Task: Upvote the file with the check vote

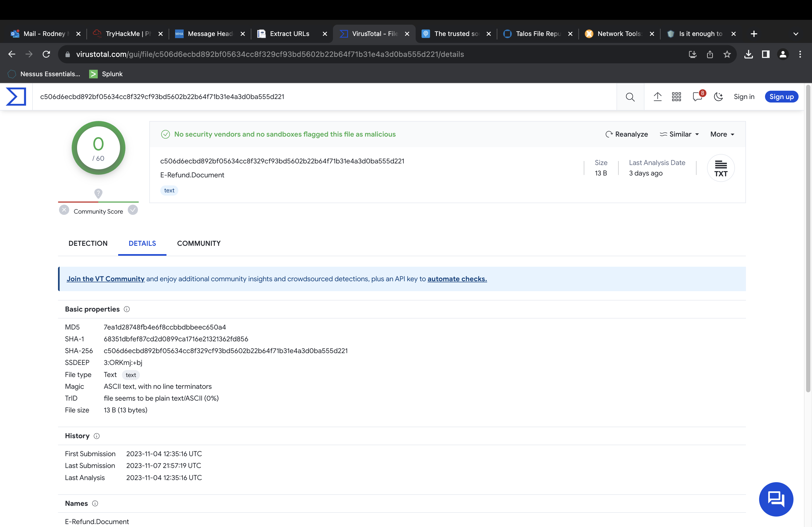Action: pos(133,210)
